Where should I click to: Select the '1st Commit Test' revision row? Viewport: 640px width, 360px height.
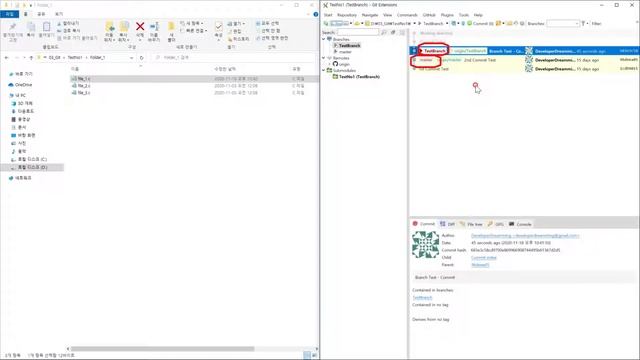(x=524, y=69)
